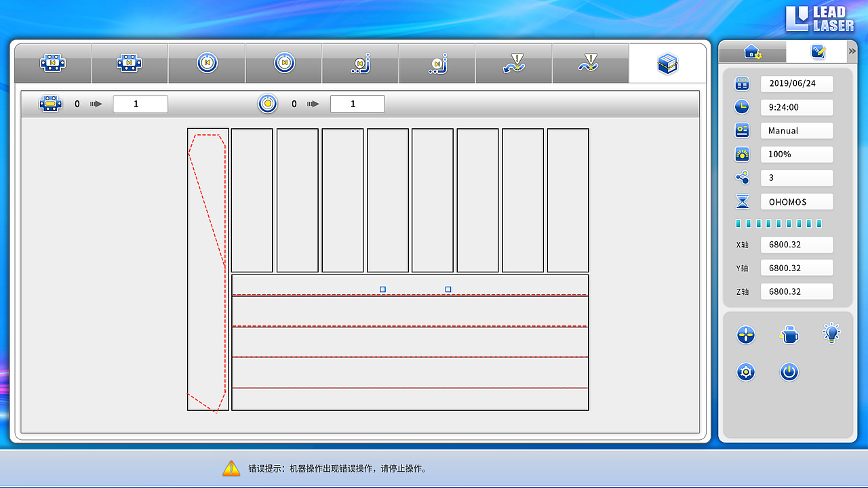Image resolution: width=868 pixels, height=488 pixels.
Task: Click the warning triangle in status bar
Action: click(x=231, y=468)
